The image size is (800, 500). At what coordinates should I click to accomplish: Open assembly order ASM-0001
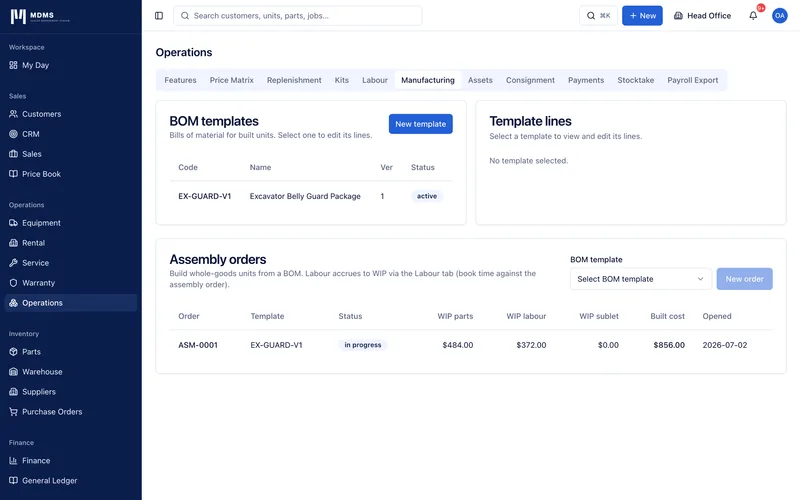[x=198, y=345]
